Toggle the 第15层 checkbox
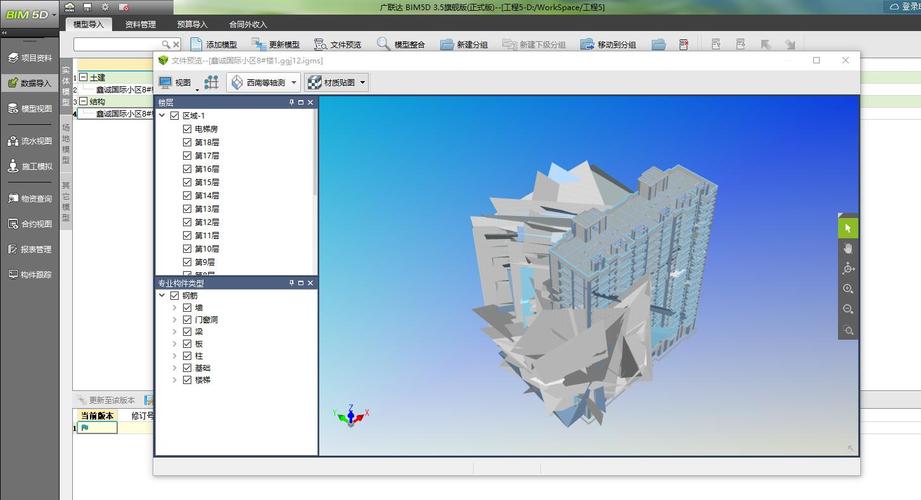Screen dimensions: 921x500 click(187, 182)
